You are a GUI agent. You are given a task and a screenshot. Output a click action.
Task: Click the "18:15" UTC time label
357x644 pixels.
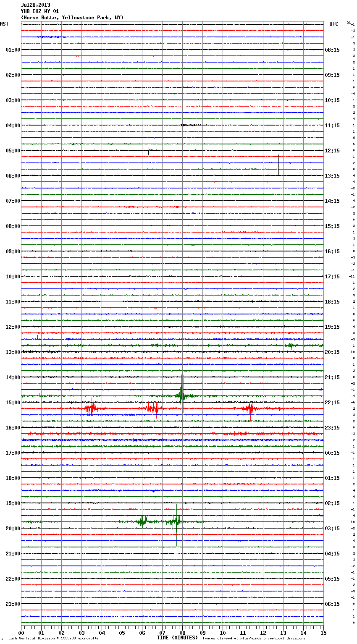332,302
